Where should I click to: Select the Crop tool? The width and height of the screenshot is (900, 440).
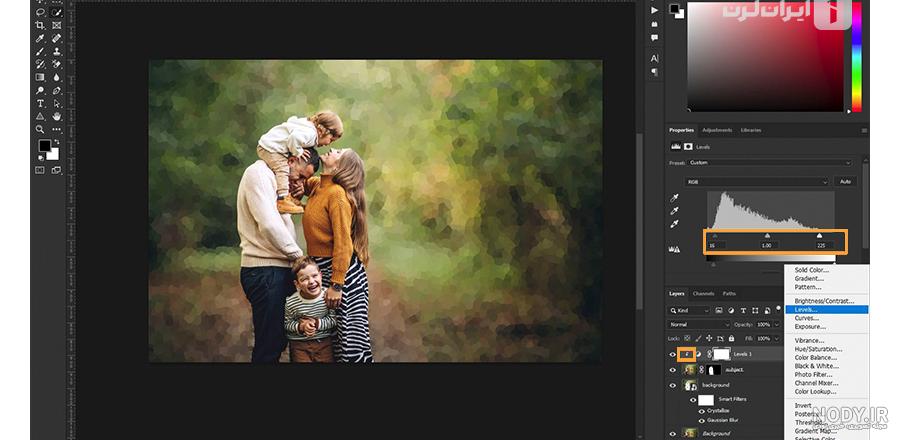(40, 25)
